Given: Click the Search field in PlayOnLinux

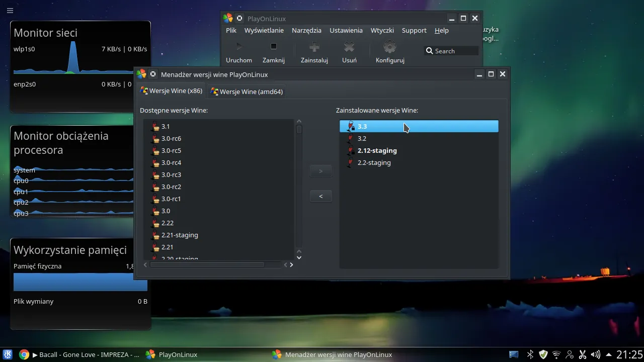Looking at the screenshot, I should tap(451, 51).
